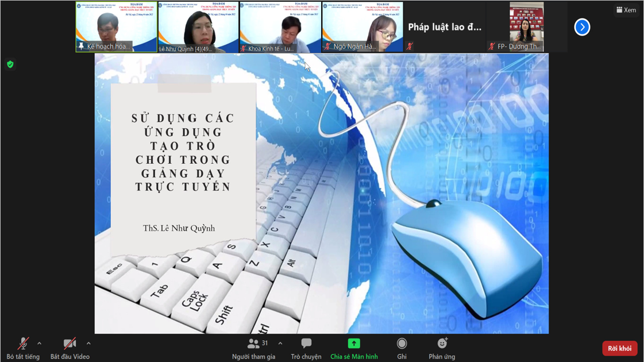The width and height of the screenshot is (644, 362).
Task: Show next participants with blue arrow
Action: point(582,27)
